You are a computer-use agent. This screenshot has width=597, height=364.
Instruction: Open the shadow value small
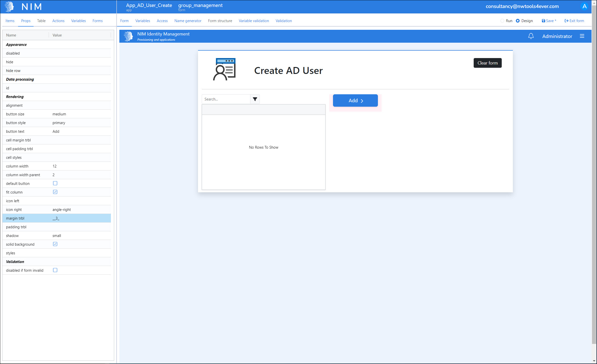57,236
